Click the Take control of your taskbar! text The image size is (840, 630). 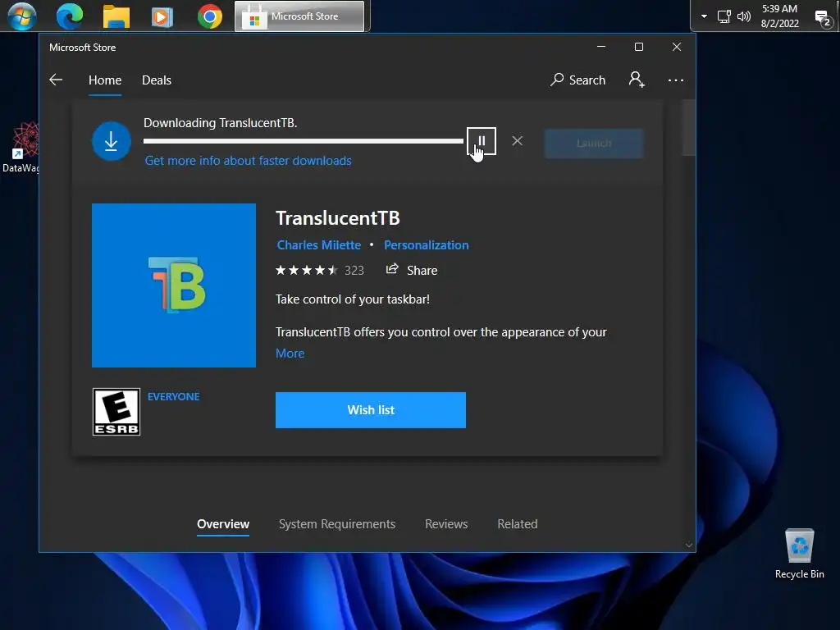click(353, 299)
